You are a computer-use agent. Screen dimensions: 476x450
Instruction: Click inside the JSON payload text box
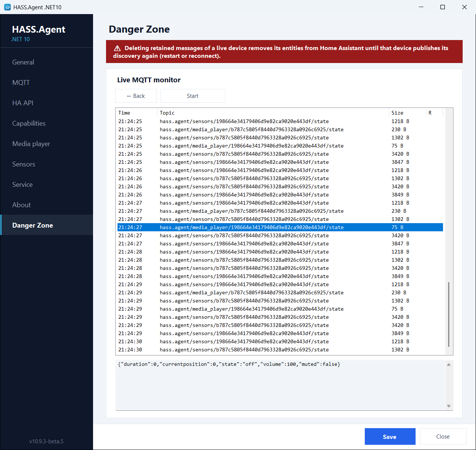click(x=281, y=386)
